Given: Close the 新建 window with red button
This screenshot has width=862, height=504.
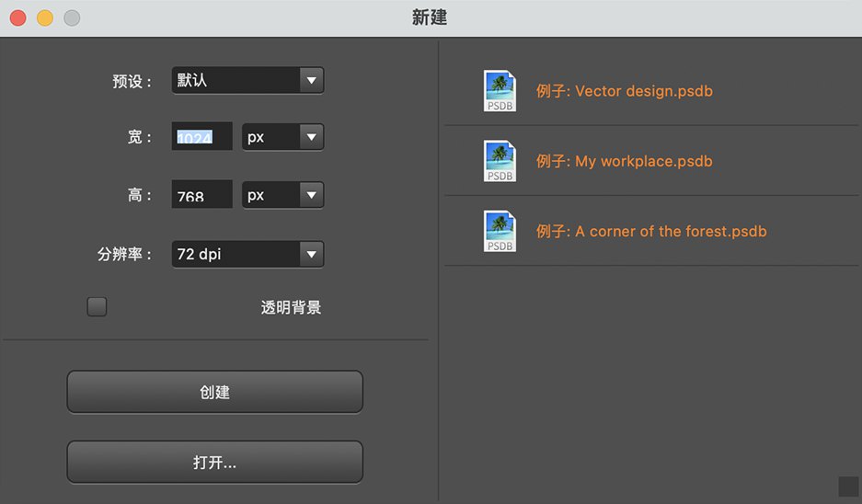Looking at the screenshot, I should pyautogui.click(x=17, y=17).
